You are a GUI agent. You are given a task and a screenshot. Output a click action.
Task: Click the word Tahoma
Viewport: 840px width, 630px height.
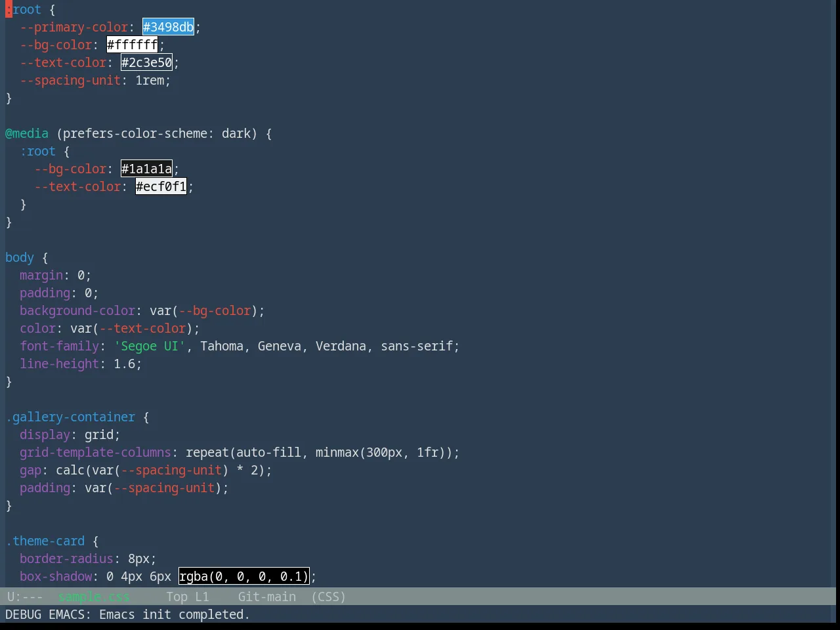pos(222,346)
